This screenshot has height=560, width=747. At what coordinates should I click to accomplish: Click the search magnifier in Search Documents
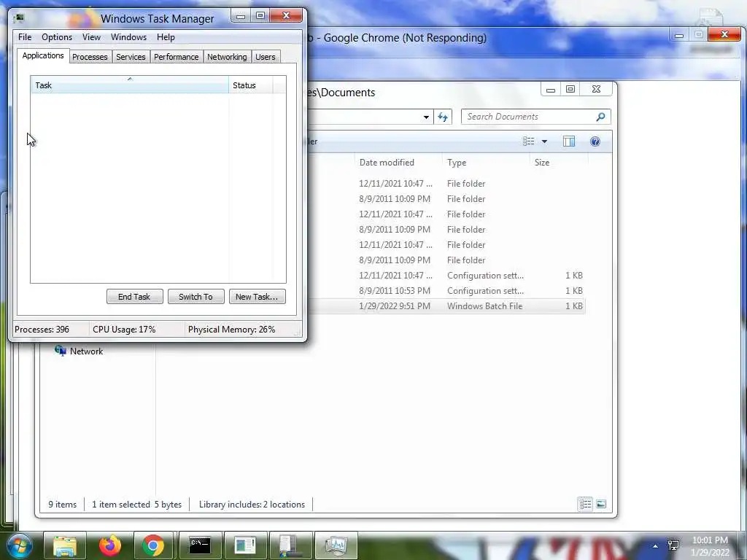[x=600, y=117]
